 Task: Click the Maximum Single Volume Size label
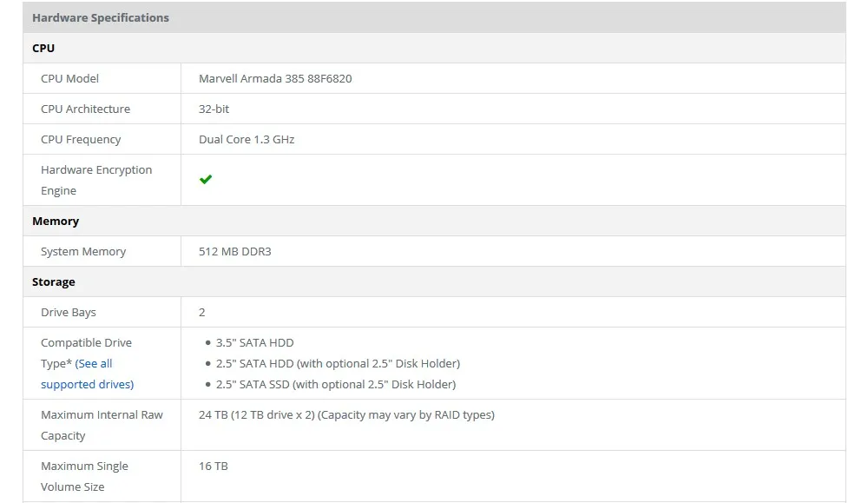84,476
